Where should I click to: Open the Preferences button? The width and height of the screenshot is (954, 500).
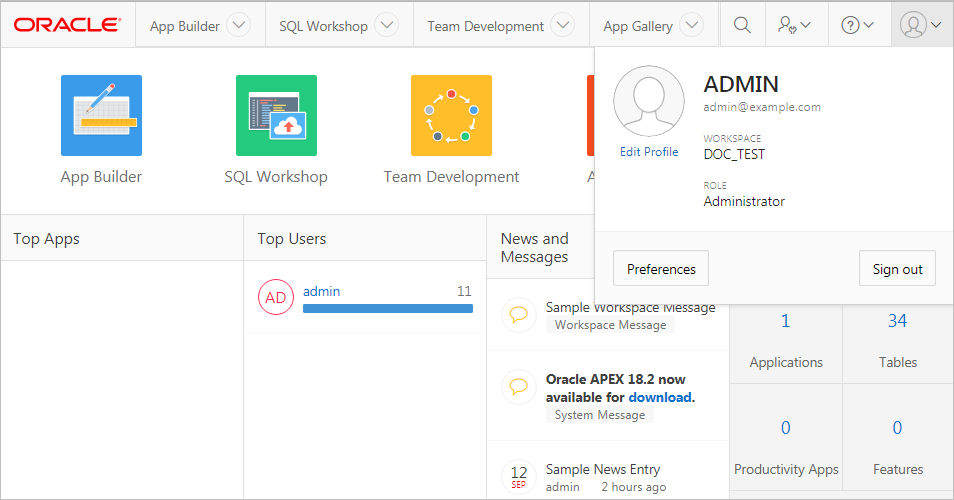point(661,269)
